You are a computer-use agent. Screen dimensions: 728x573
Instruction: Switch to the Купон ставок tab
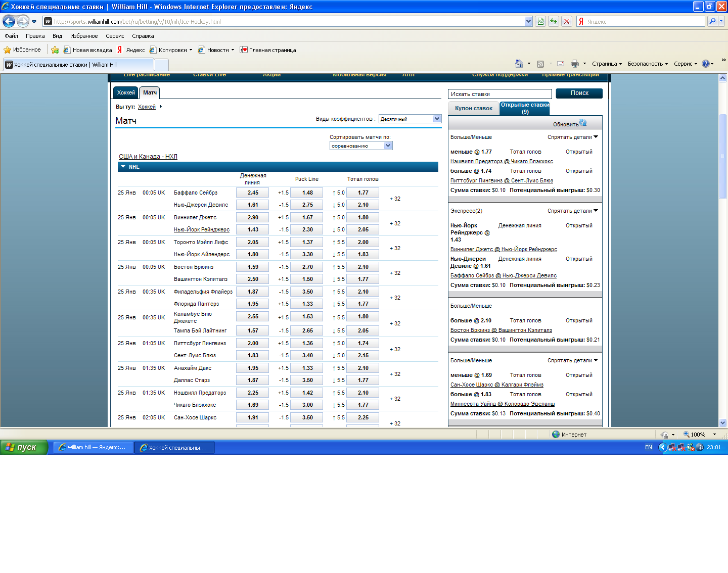(x=473, y=108)
